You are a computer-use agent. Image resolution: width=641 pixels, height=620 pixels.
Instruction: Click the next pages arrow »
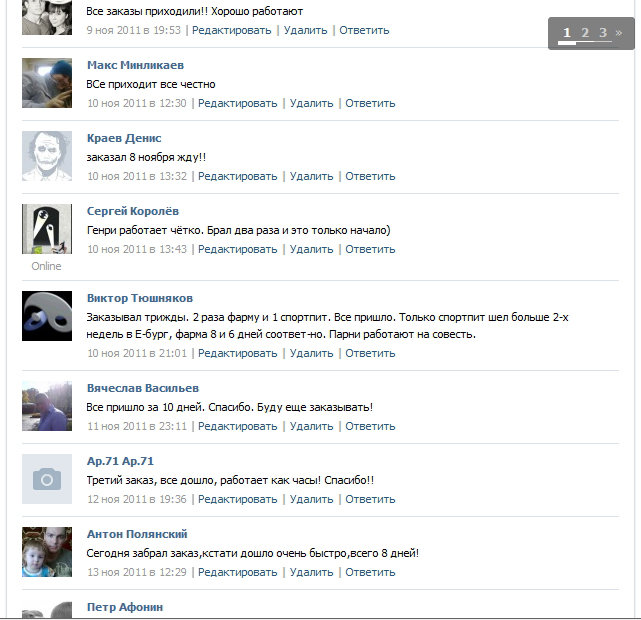[619, 32]
